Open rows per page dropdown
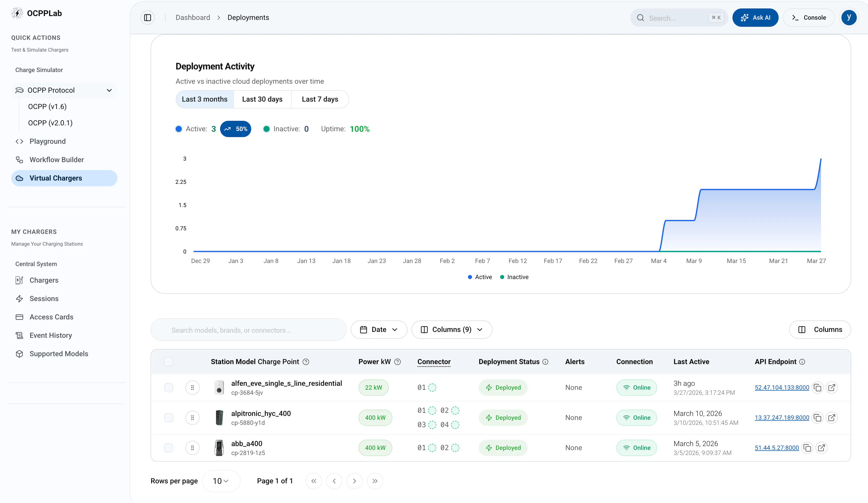Viewport: 868px width, 503px height. [221, 481]
